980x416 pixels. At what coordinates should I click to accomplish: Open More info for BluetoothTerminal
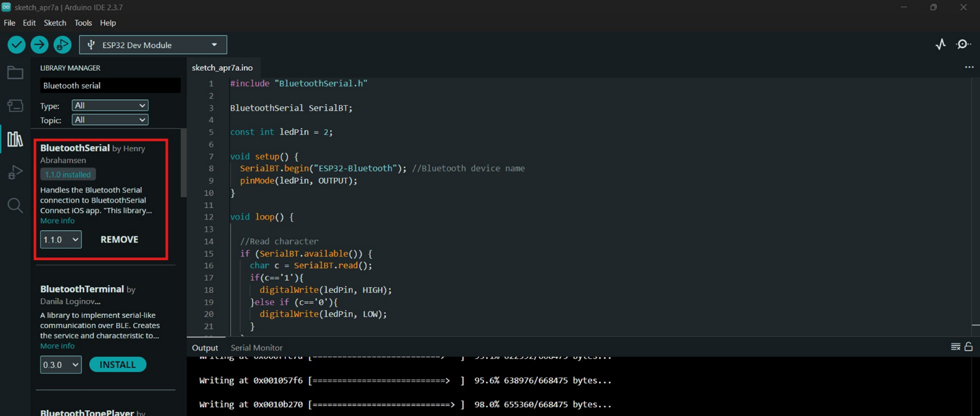point(58,346)
